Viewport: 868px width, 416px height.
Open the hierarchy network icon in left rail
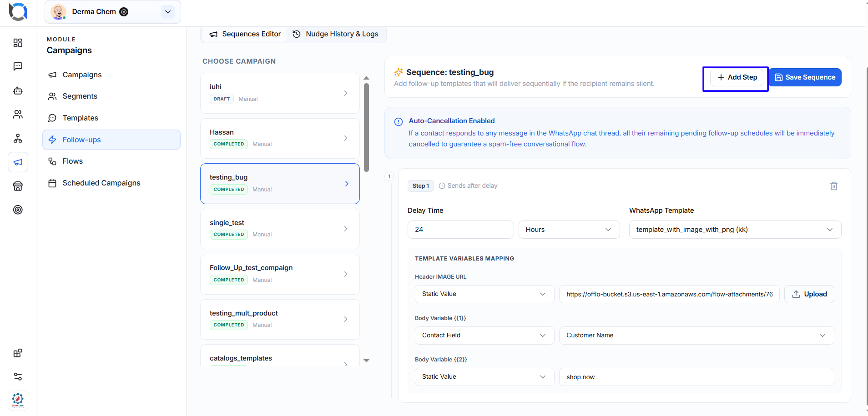pos(18,138)
